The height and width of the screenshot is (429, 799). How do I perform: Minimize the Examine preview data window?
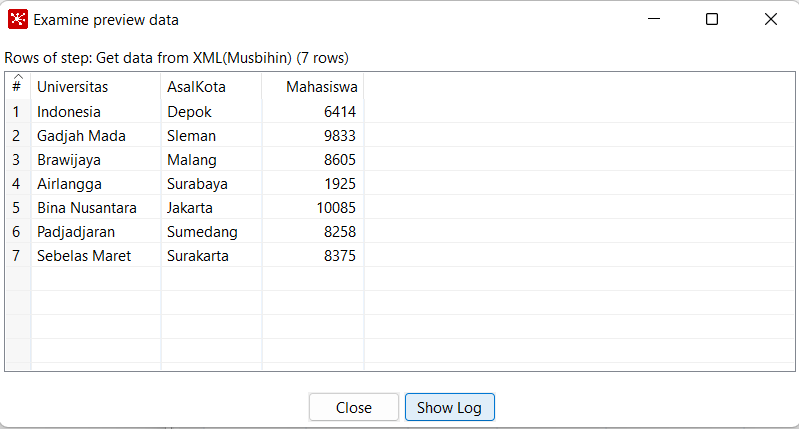click(x=654, y=19)
